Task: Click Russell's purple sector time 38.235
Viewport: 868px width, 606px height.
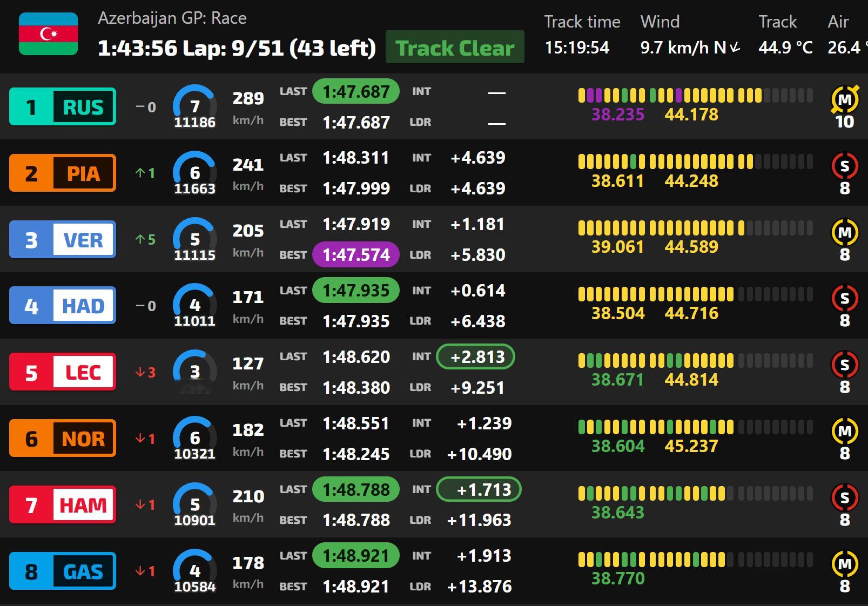Action: pyautogui.click(x=618, y=115)
